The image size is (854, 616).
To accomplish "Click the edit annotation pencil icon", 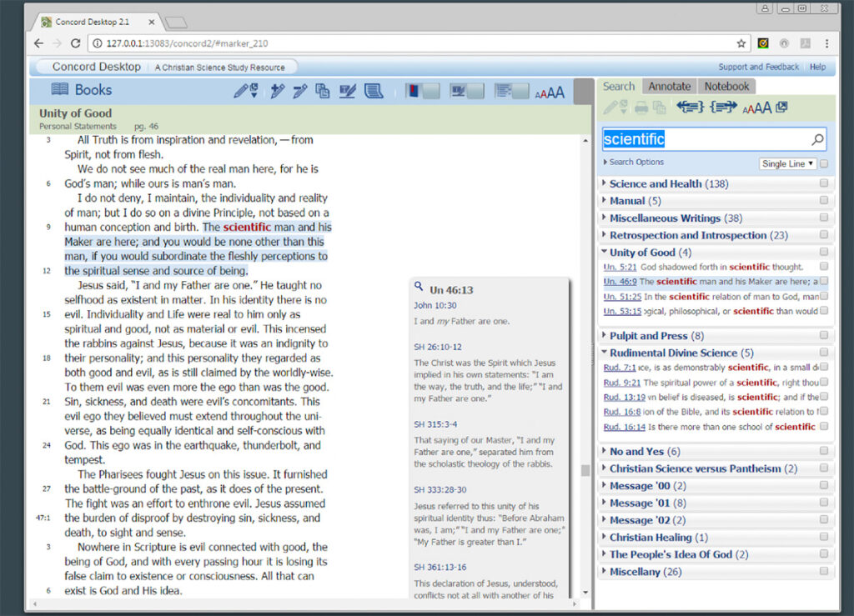I will coord(300,91).
